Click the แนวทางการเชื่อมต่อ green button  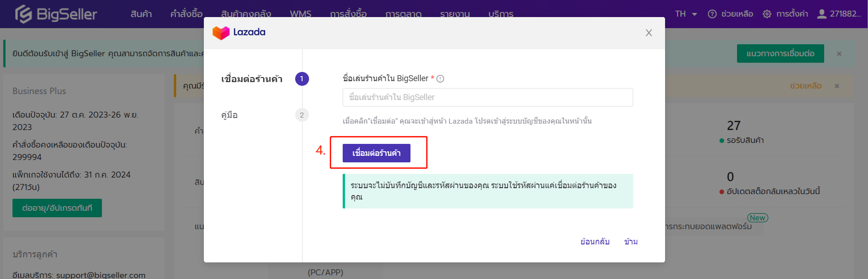780,53
